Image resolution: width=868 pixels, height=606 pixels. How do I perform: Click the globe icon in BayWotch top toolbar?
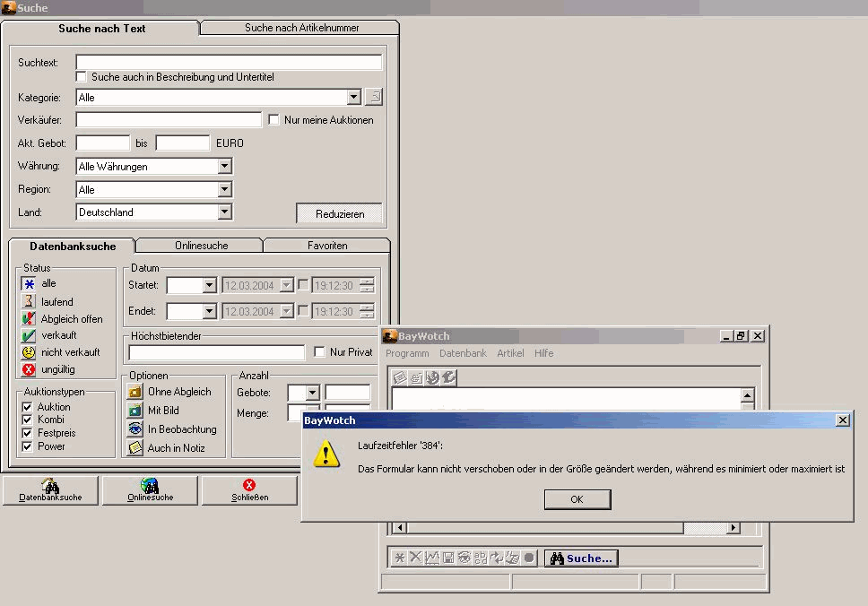(x=432, y=377)
